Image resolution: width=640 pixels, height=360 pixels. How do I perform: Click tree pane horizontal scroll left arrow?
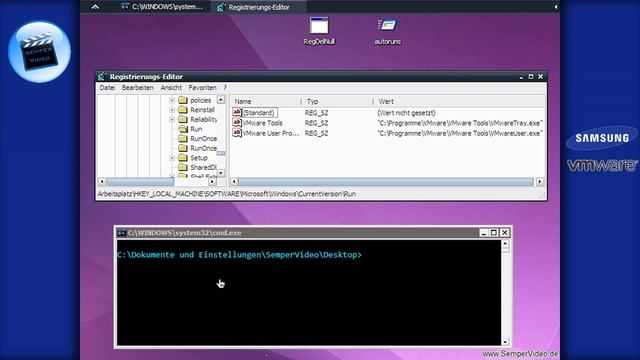pos(102,181)
